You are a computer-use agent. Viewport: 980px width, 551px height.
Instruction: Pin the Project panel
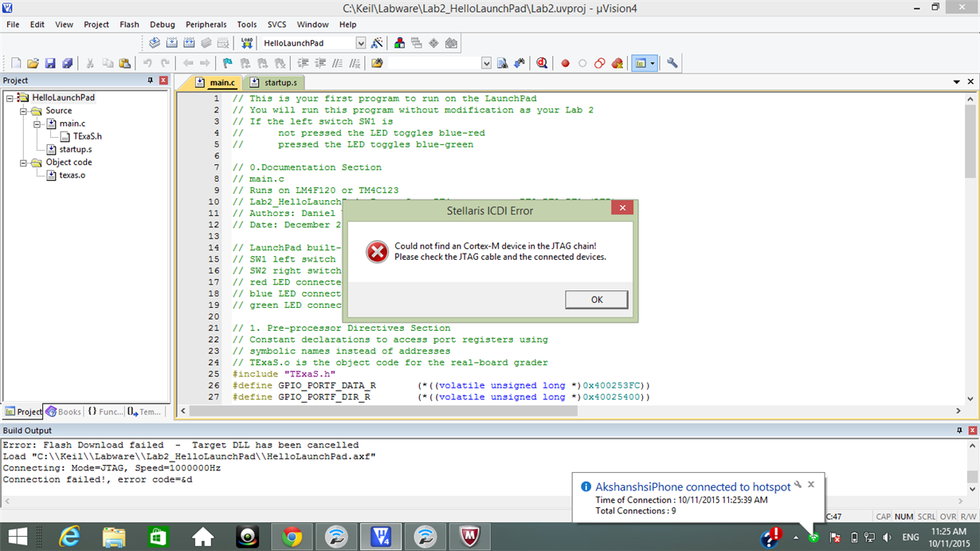point(151,81)
